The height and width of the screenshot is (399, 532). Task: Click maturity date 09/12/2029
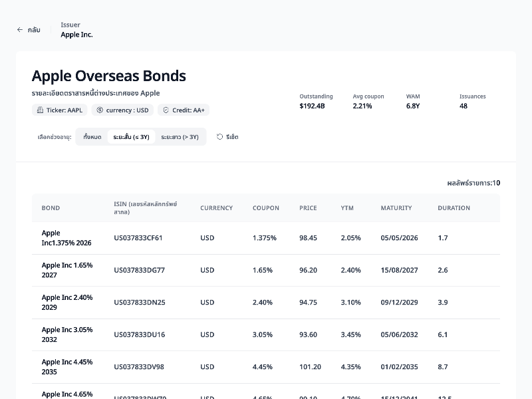(400, 303)
